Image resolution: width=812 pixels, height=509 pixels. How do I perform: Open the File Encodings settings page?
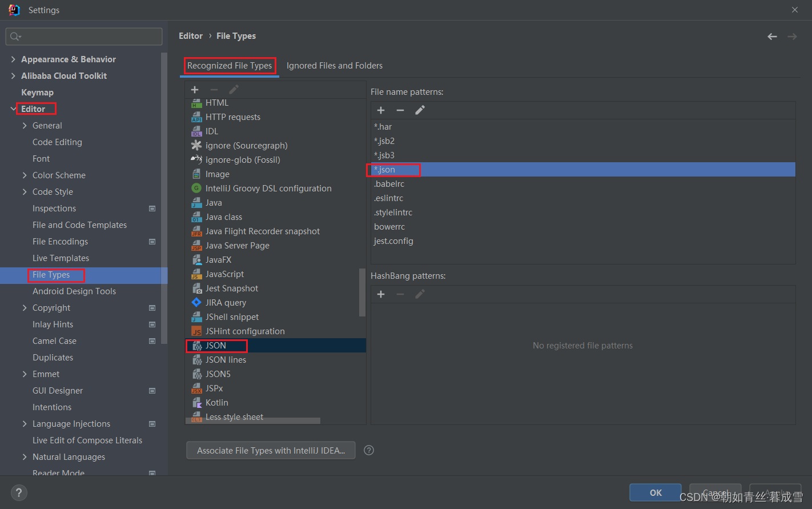click(60, 242)
